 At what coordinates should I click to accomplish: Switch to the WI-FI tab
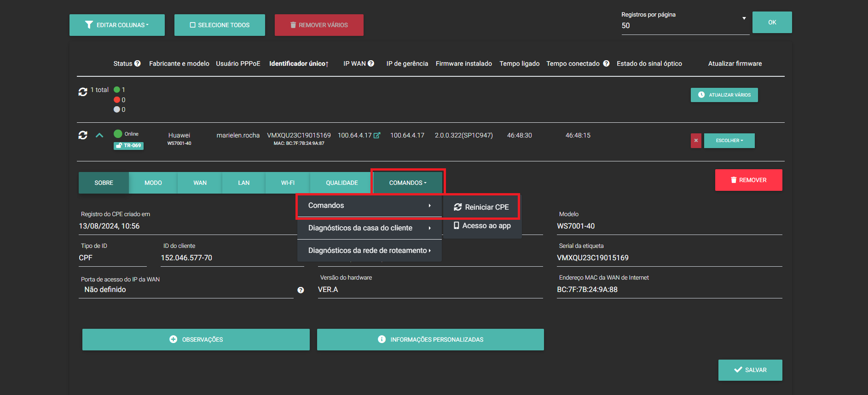[288, 183]
